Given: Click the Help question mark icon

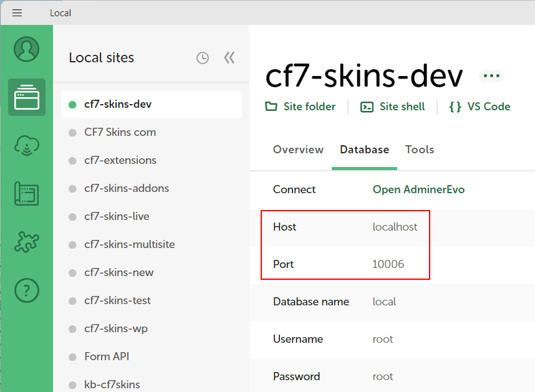Looking at the screenshot, I should pyautogui.click(x=27, y=290).
